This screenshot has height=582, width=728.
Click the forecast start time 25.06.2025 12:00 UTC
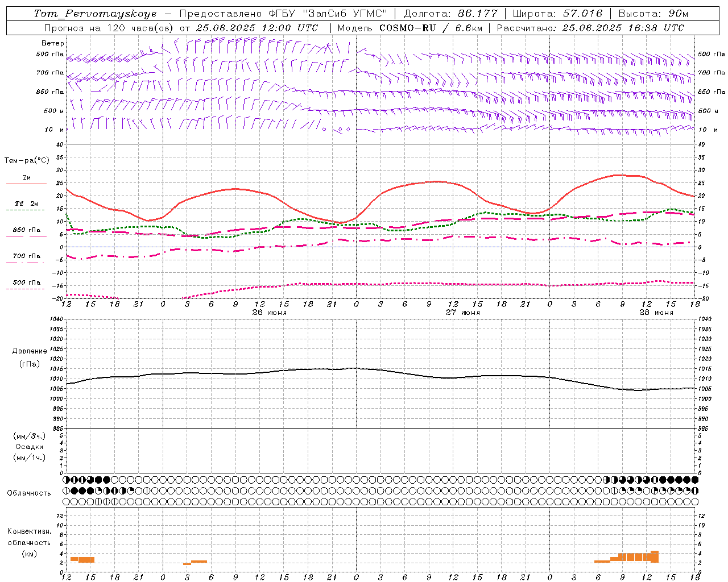click(x=257, y=28)
